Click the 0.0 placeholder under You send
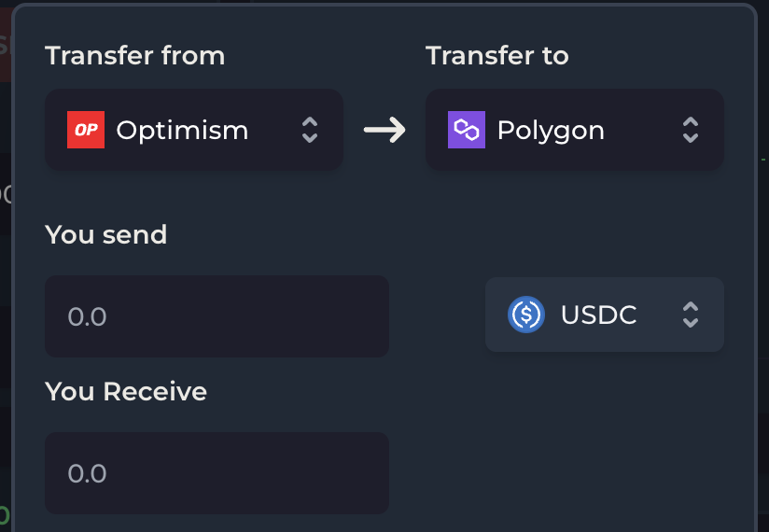769x532 pixels. (87, 316)
